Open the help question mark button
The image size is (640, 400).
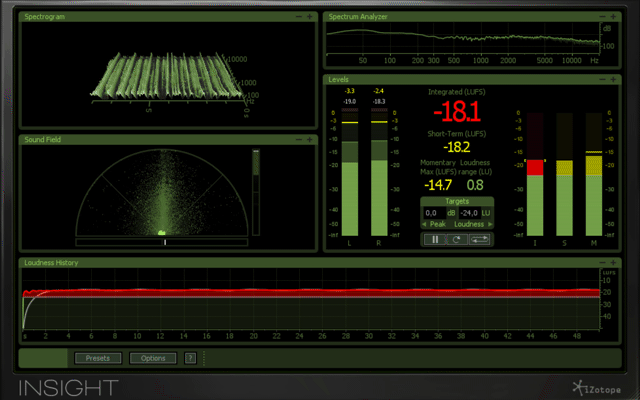[191, 358]
